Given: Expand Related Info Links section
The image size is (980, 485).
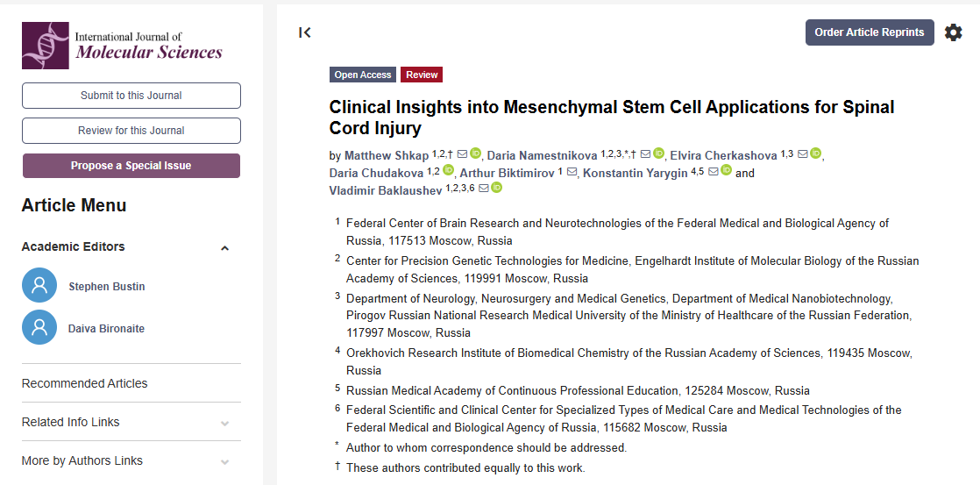Looking at the screenshot, I should [x=225, y=423].
